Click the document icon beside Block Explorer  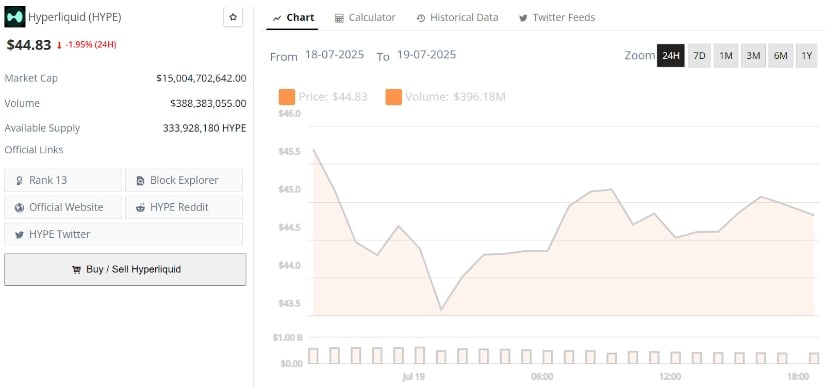pos(140,181)
